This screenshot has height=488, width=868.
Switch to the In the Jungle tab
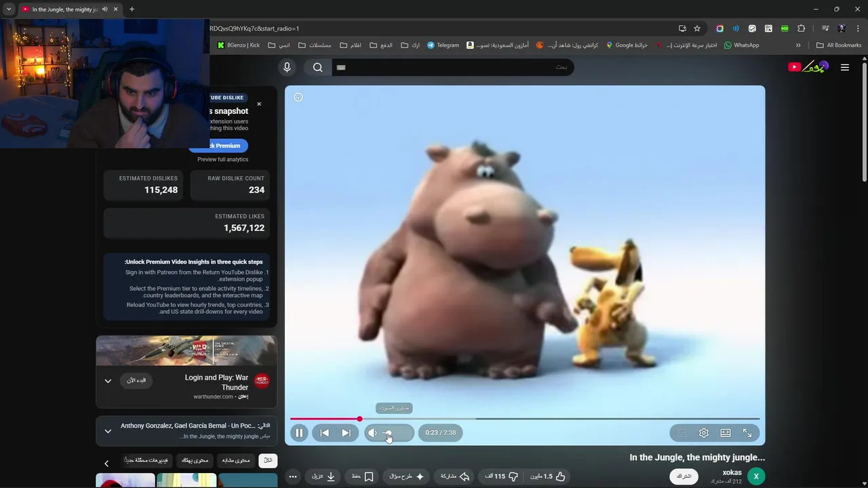pyautogui.click(x=64, y=9)
